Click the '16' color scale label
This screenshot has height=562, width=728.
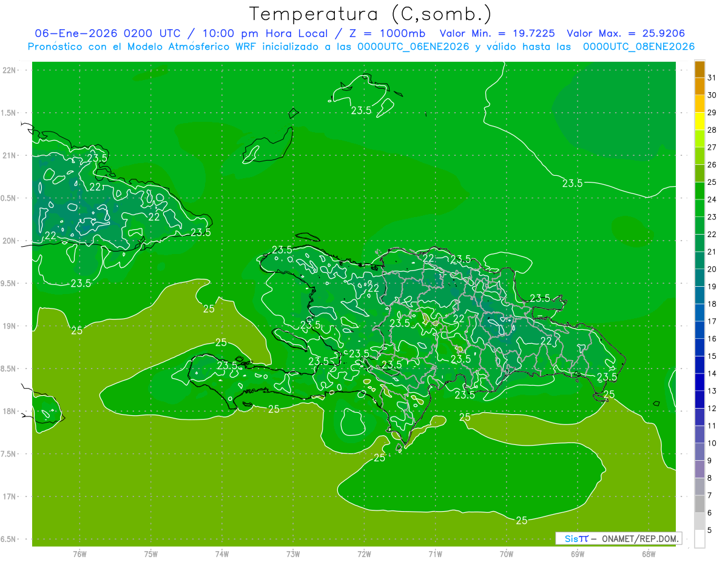click(712, 339)
